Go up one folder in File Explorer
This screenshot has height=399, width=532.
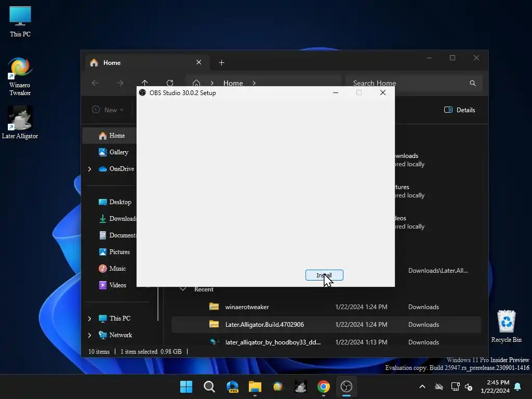[145, 83]
